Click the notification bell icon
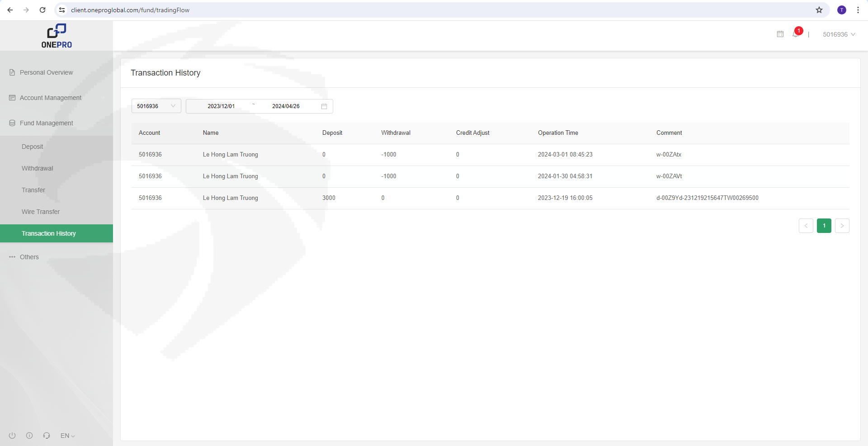Image resolution: width=868 pixels, height=446 pixels. click(796, 34)
